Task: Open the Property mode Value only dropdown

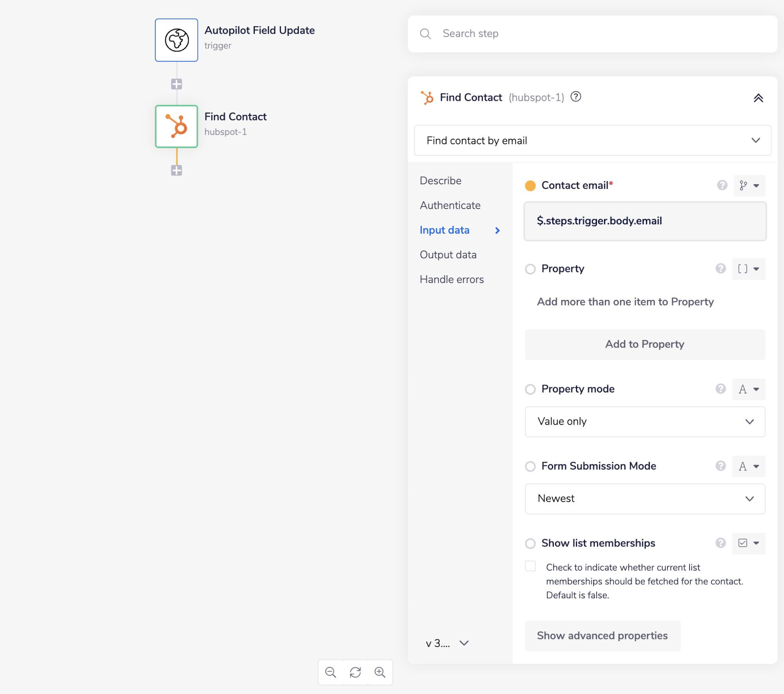Action: pos(644,421)
